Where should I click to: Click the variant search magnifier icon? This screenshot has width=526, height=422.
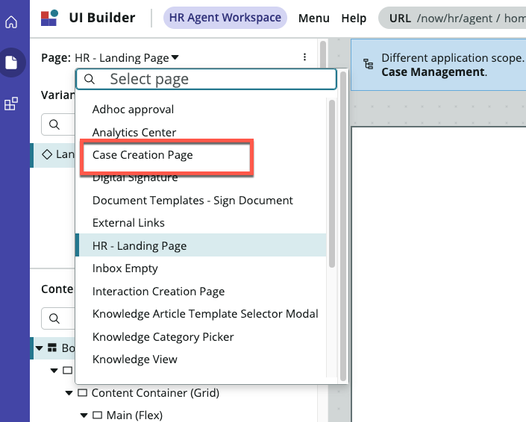coord(54,124)
